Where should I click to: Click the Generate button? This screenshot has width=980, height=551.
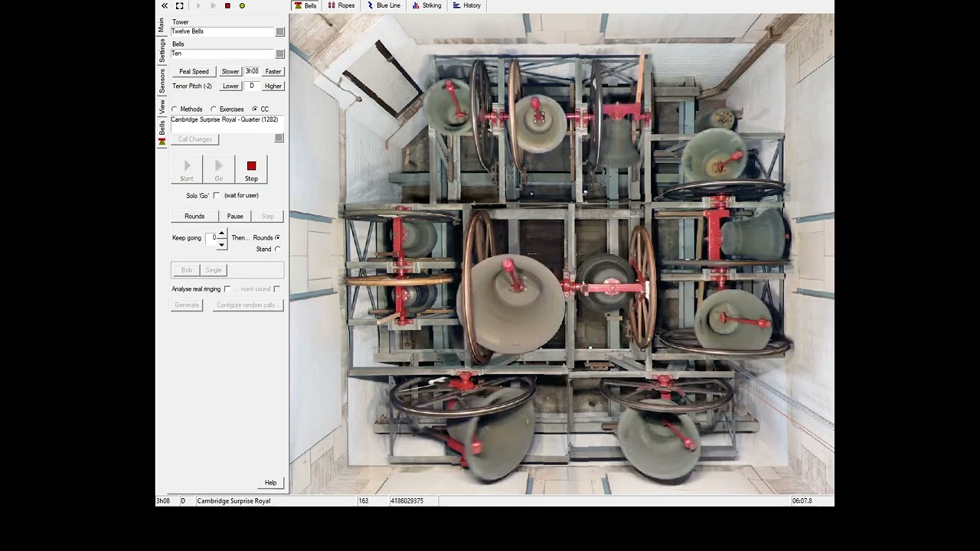[187, 305]
